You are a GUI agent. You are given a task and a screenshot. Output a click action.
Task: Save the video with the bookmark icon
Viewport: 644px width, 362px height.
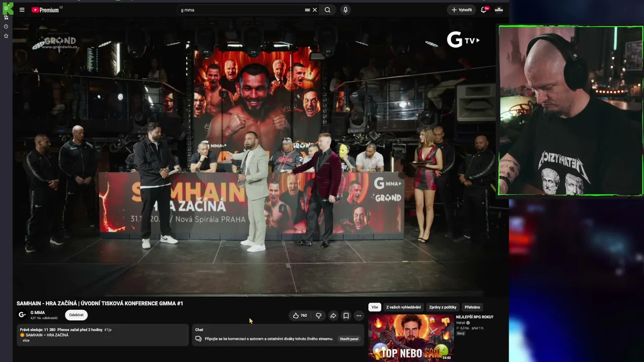click(x=346, y=316)
